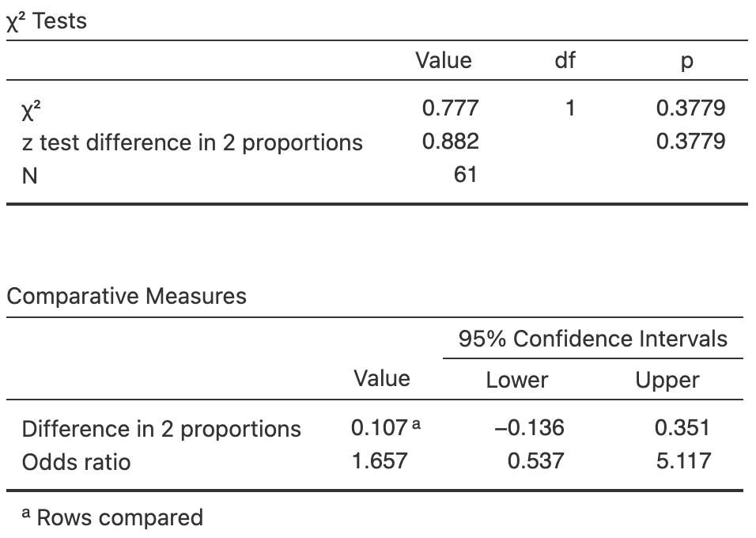756x538 pixels.
Task: Select the odds ratio upper bound 5.117
Action: (683, 461)
